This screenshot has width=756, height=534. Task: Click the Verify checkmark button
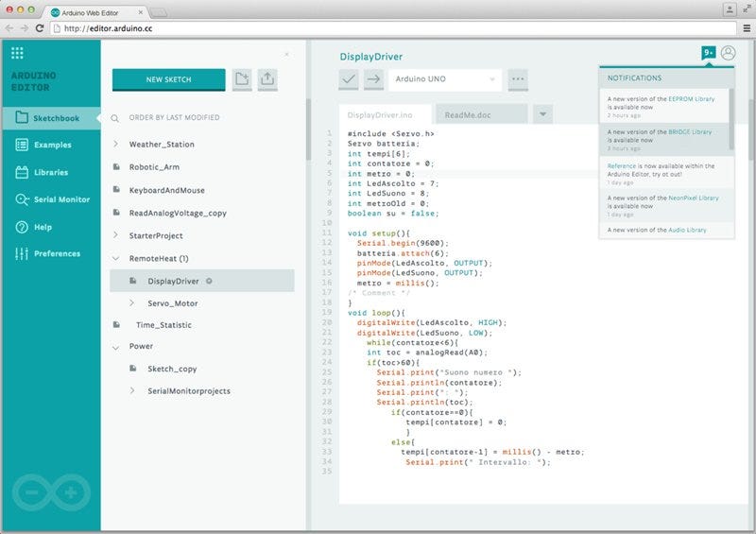349,79
